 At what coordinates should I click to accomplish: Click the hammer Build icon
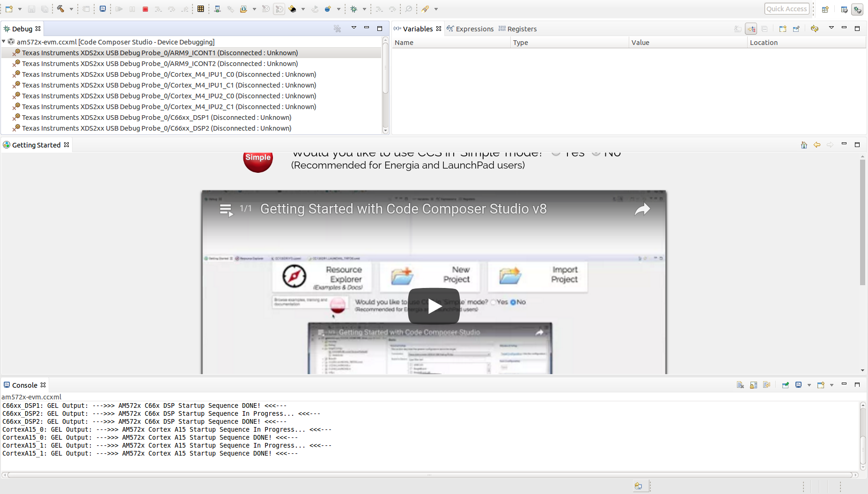[x=60, y=9]
